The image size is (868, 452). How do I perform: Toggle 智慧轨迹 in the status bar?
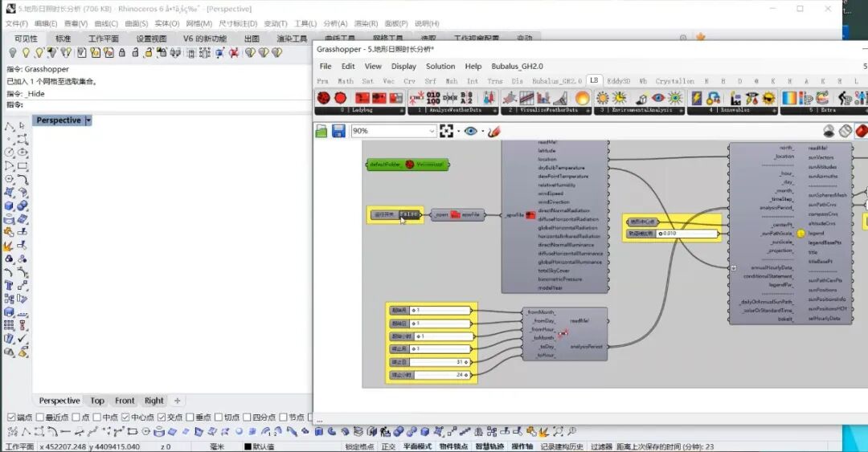click(x=489, y=446)
